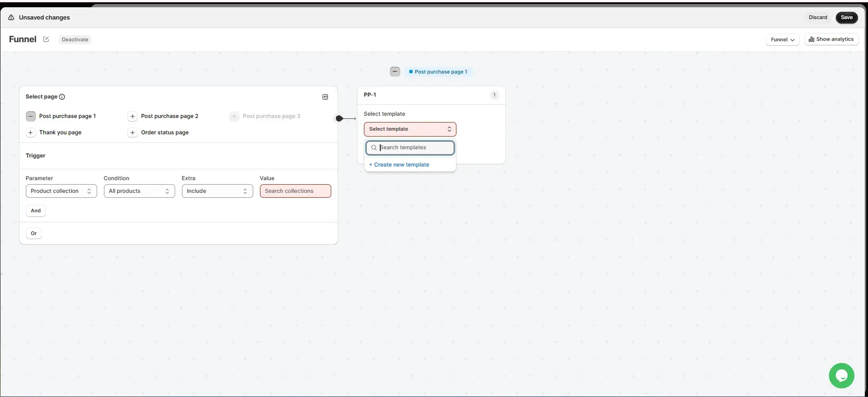The image size is (868, 397).
Task: Click disabled plus for Post purchase page 3
Action: pyautogui.click(x=234, y=116)
